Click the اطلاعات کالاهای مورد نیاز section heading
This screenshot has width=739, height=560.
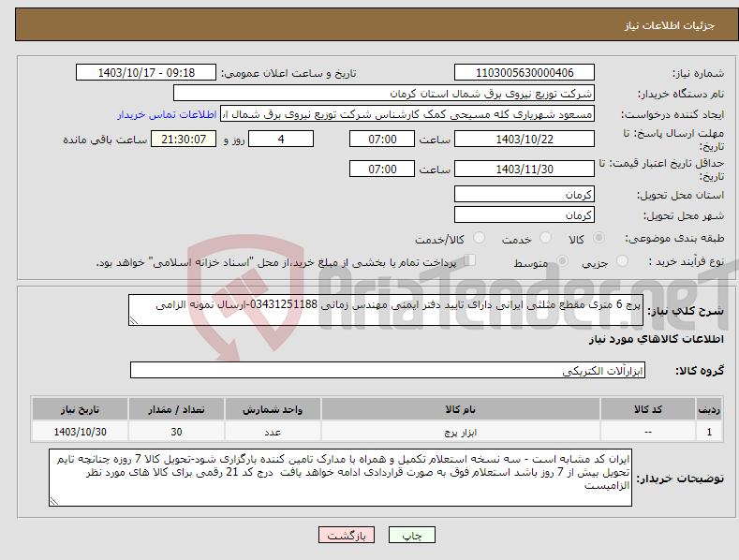pos(656,339)
